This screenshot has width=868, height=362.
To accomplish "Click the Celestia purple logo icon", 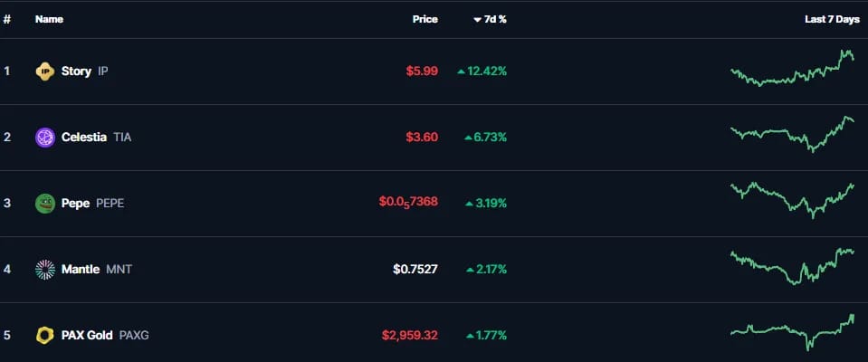I will 45,138.
